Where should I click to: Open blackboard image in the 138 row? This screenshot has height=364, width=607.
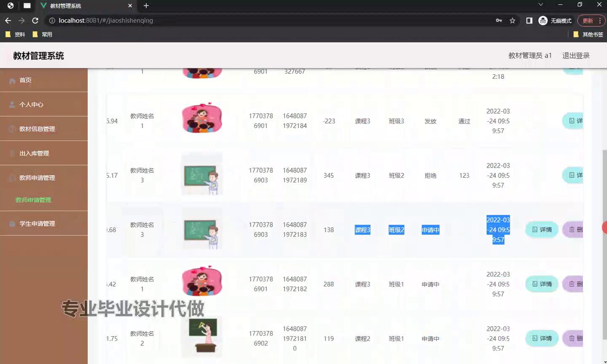(202, 228)
